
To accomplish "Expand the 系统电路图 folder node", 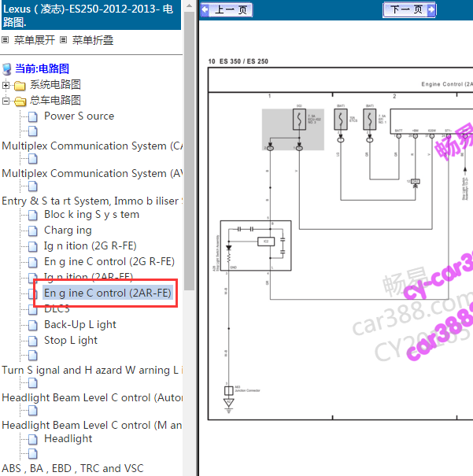I will 6,85.
